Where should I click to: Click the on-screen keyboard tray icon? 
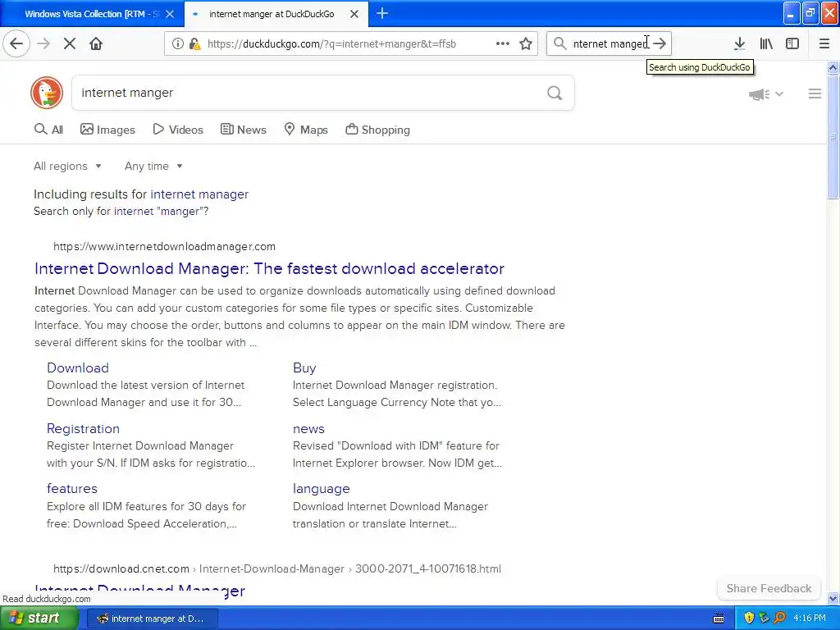coord(719,619)
